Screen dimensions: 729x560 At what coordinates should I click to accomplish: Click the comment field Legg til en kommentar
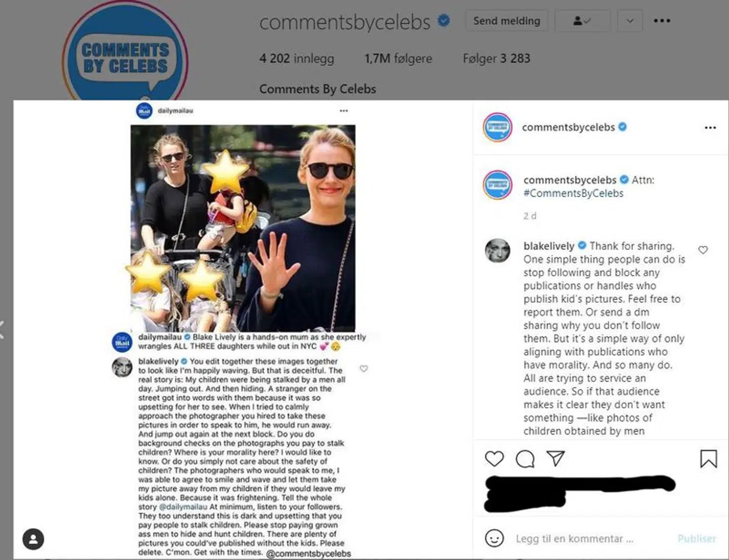(575, 539)
